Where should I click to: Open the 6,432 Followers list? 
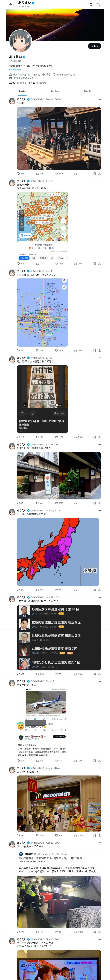click(37, 82)
